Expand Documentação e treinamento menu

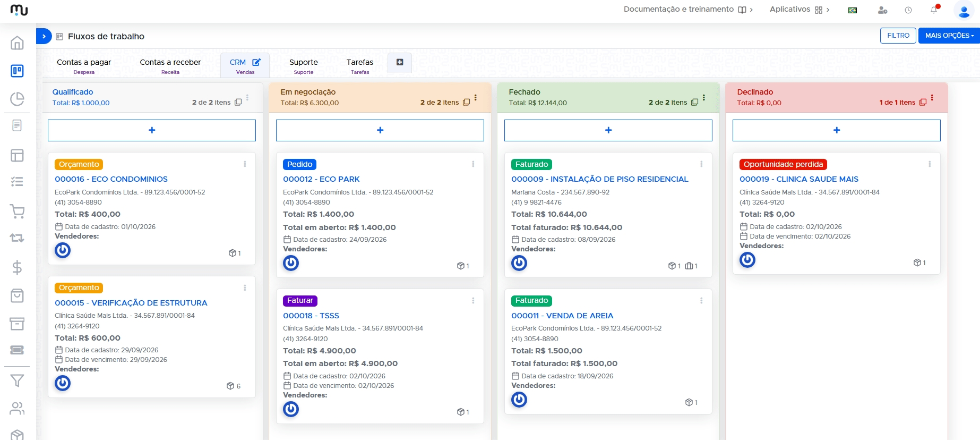tap(688, 10)
